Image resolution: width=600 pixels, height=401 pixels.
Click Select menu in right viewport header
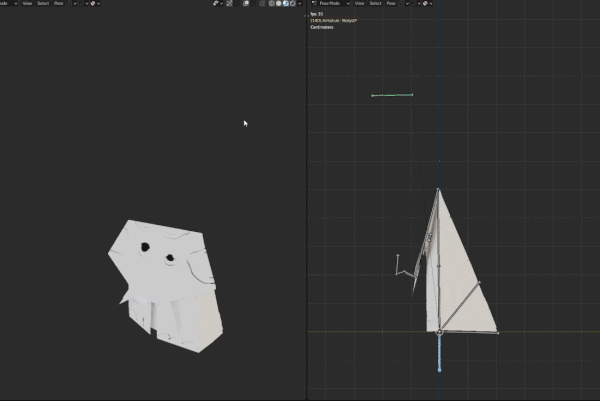[x=375, y=3]
